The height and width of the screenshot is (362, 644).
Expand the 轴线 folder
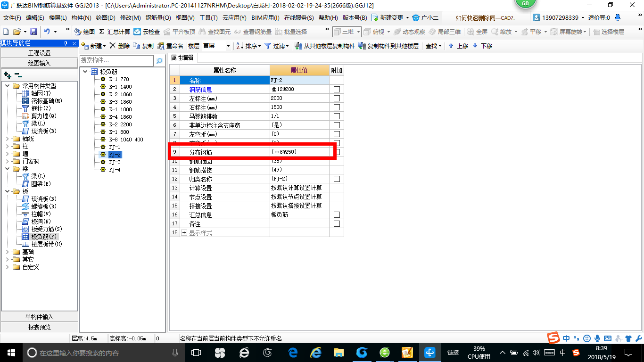click(8, 139)
